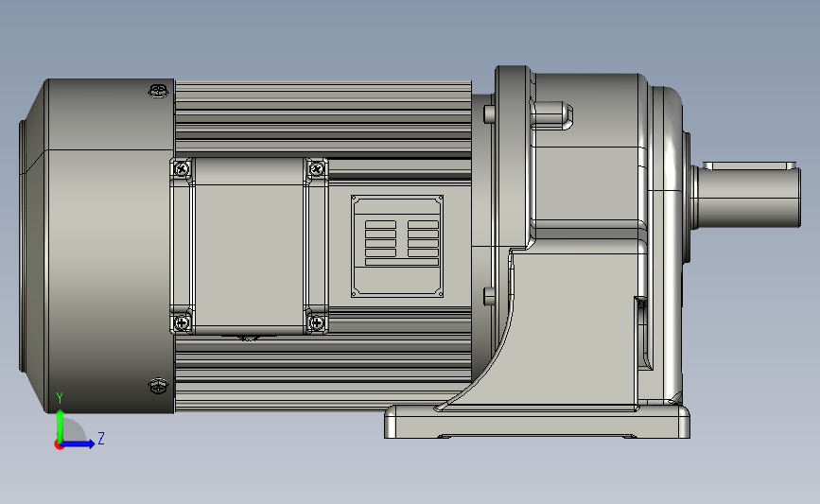Pick the bottom-right terminal box screw
Viewport: 820px width, 504px height.
point(317,323)
